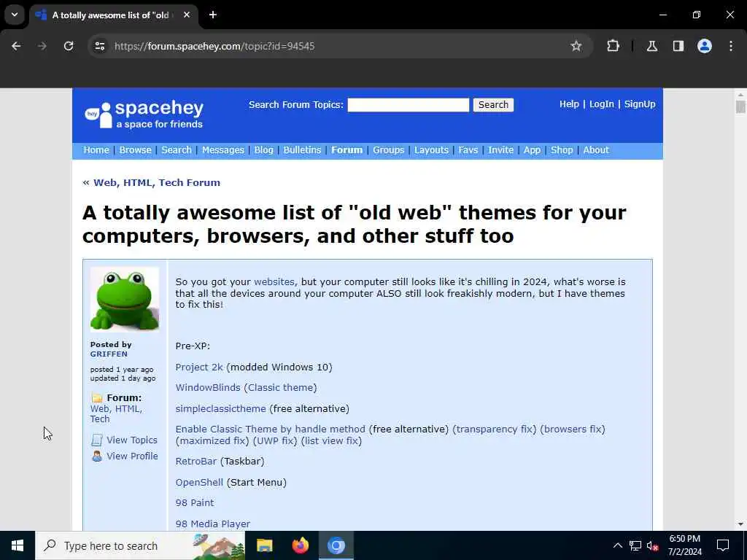The width and height of the screenshot is (747, 560).
Task: Click the Chrome taskbar icon
Action: pos(336,545)
